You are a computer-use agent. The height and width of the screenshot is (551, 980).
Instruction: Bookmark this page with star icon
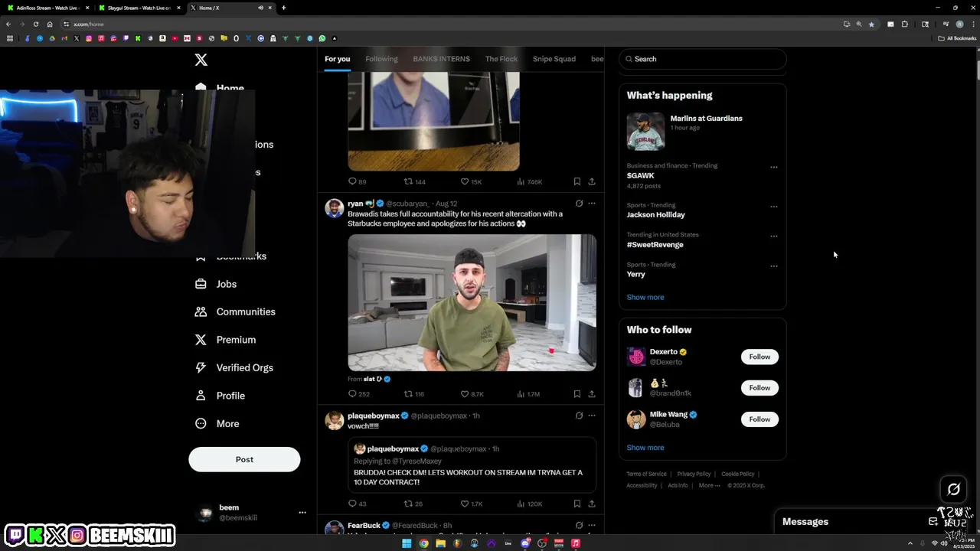(871, 24)
